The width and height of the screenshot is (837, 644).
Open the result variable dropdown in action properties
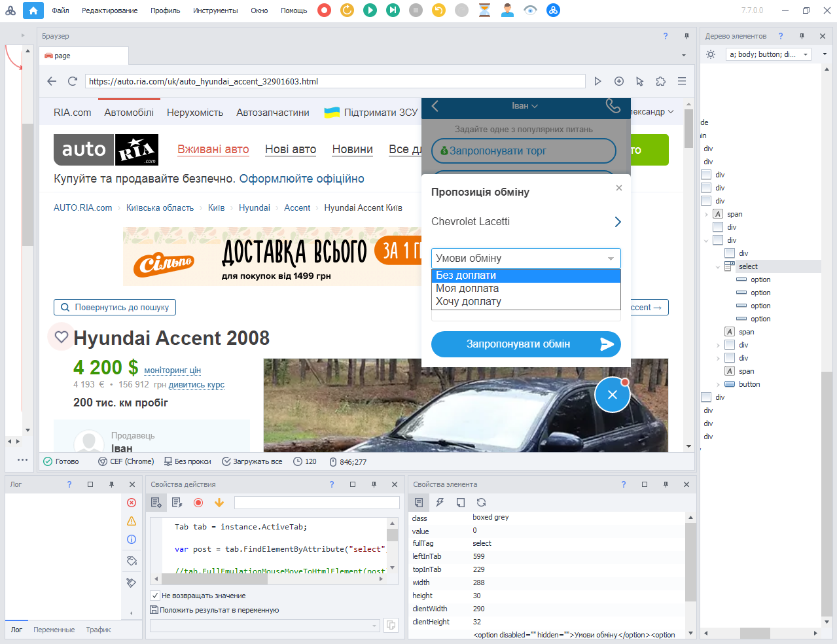[265, 626]
